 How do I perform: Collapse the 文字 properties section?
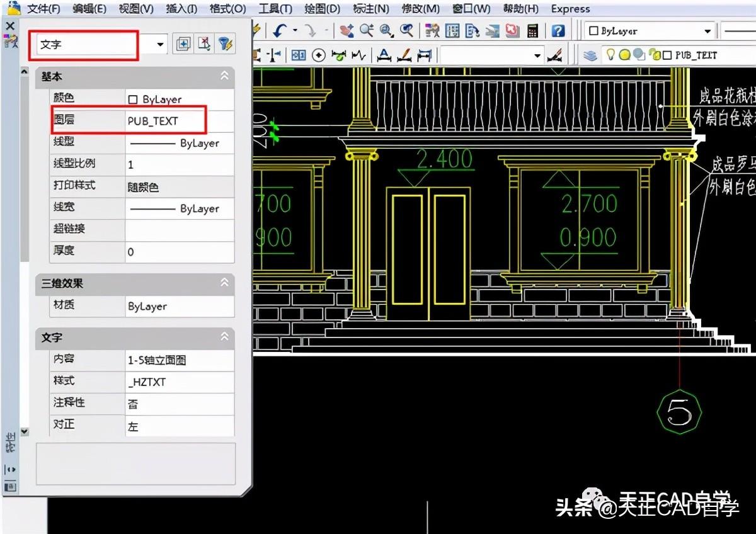click(224, 338)
